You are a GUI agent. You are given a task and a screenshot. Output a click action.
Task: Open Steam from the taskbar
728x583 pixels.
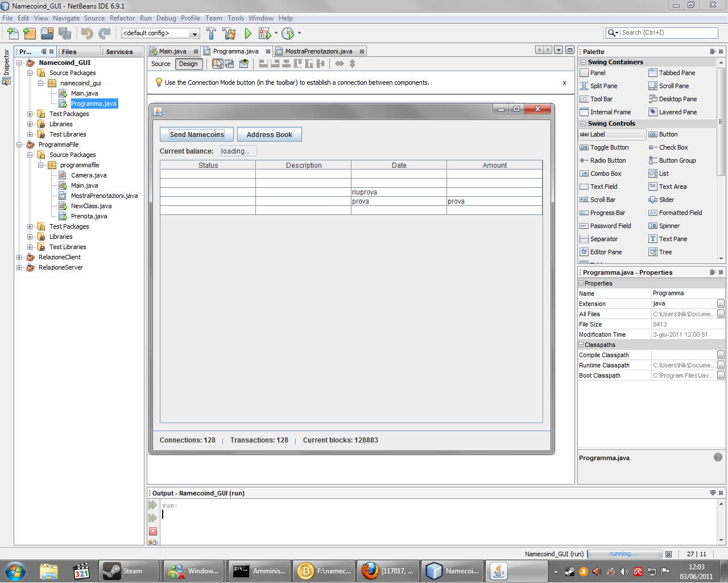click(129, 571)
